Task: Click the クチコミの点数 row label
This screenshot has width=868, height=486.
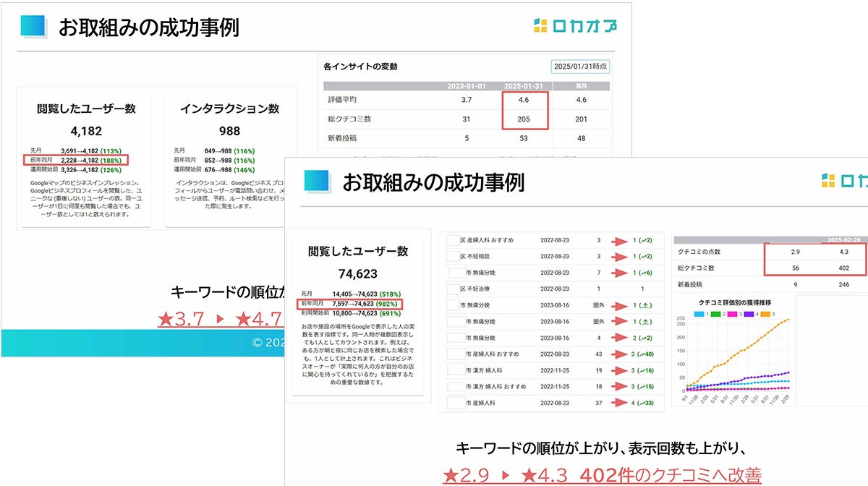Action: 699,252
